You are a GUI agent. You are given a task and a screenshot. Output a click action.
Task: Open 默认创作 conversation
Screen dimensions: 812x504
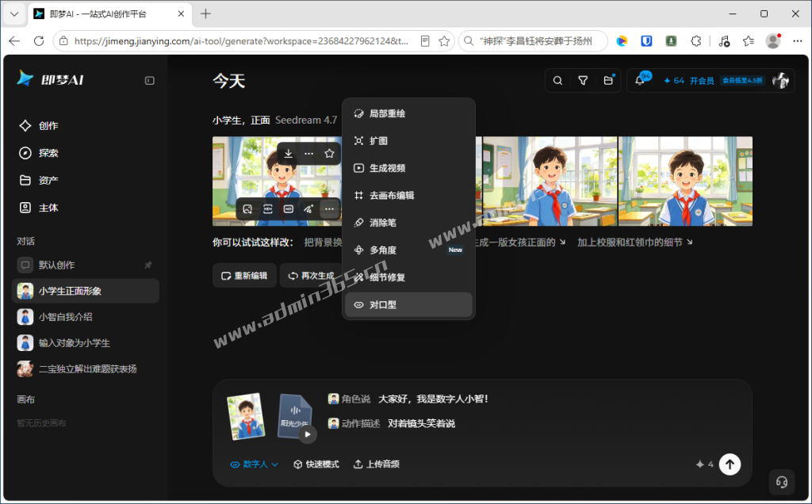point(86,265)
